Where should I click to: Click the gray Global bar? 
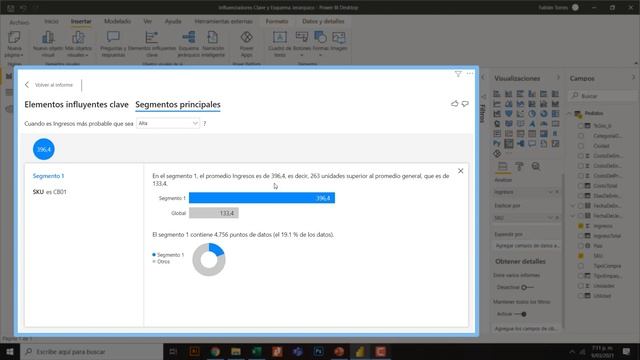coord(213,213)
